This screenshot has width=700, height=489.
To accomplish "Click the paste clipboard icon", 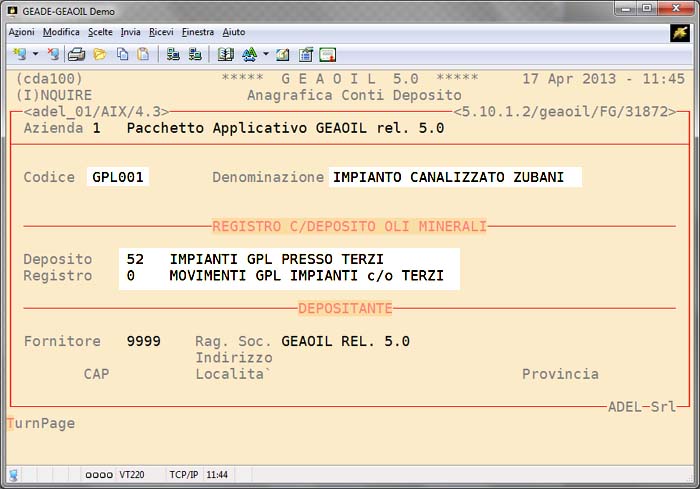I will pyautogui.click(x=143, y=54).
